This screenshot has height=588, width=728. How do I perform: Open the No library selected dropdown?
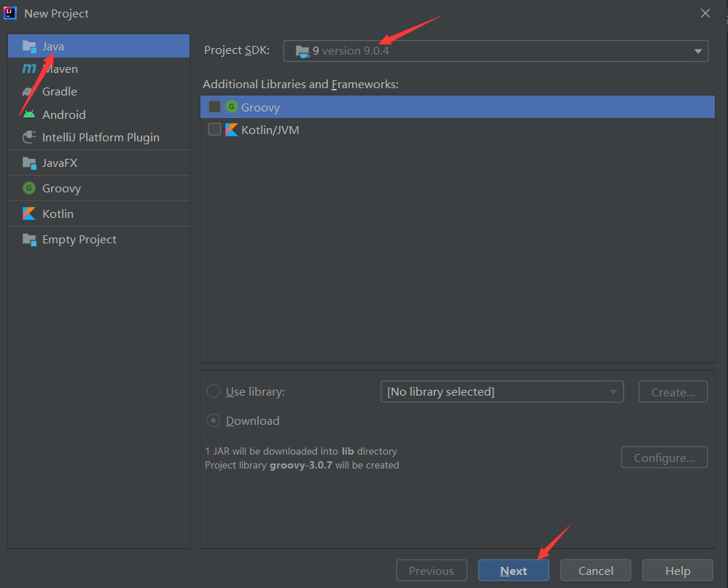(502, 392)
